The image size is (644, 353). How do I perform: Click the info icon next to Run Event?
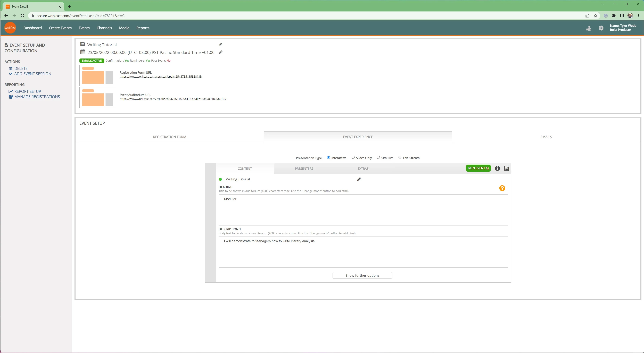[x=497, y=168]
